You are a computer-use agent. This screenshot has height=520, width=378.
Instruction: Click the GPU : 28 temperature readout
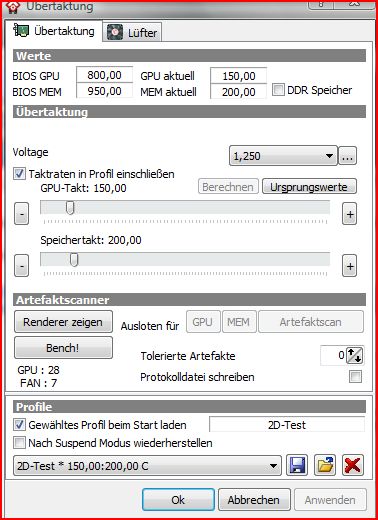click(x=38, y=370)
